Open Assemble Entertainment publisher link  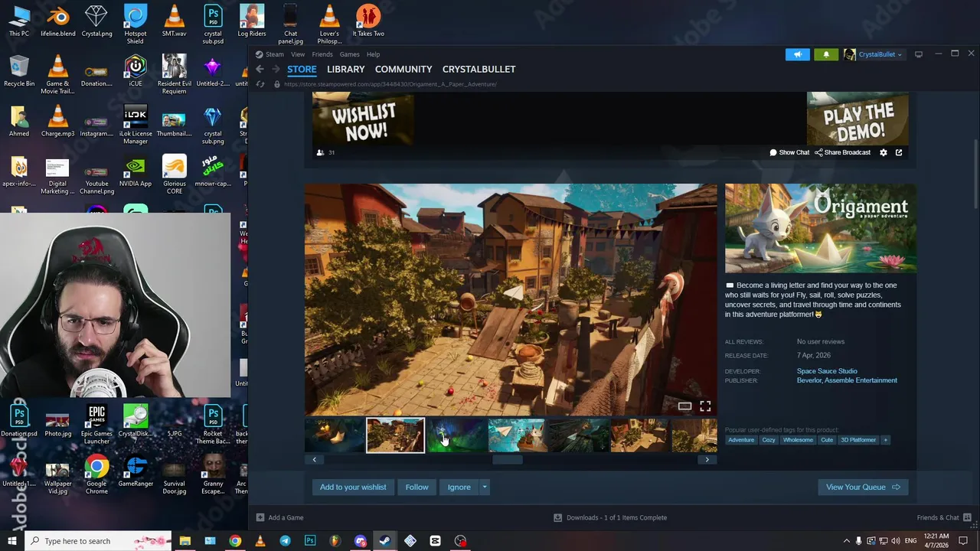[861, 380]
